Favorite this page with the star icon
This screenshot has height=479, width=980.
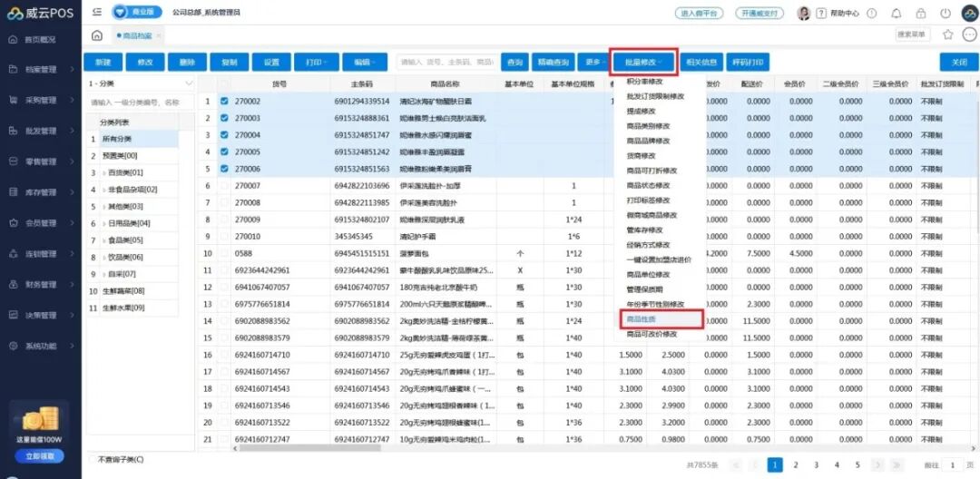click(947, 34)
